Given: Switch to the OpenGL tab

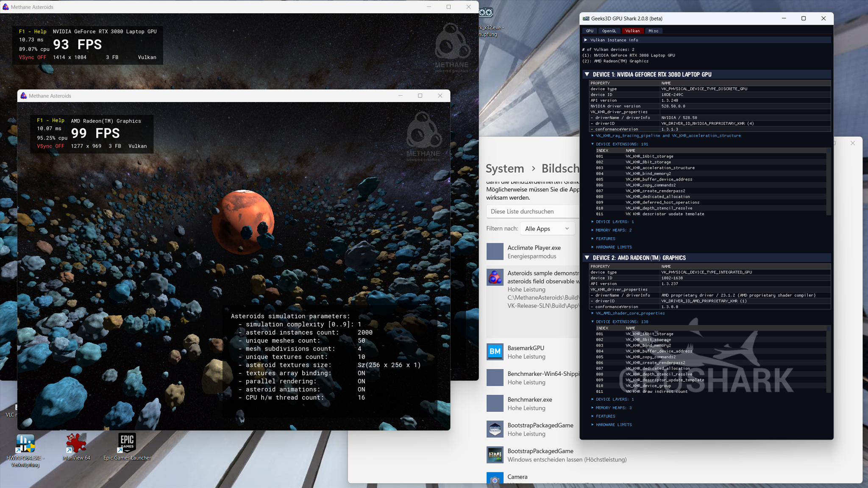Looking at the screenshot, I should click(609, 31).
